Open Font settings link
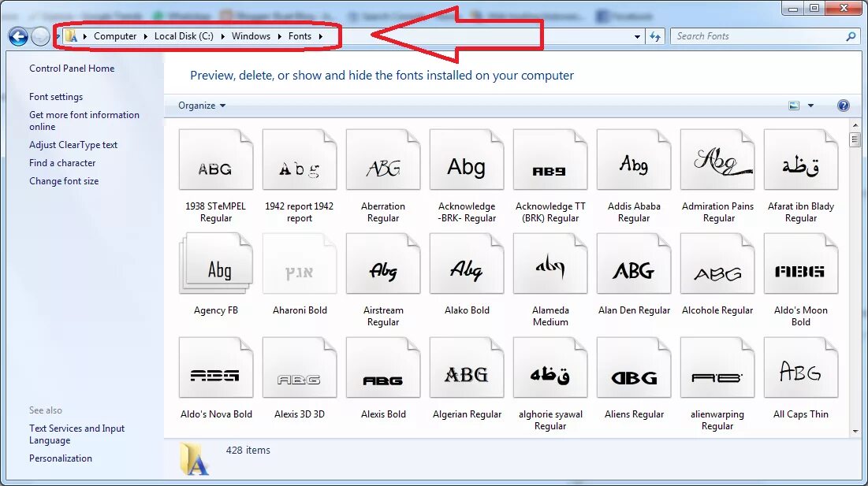868x486 pixels. pos(56,97)
